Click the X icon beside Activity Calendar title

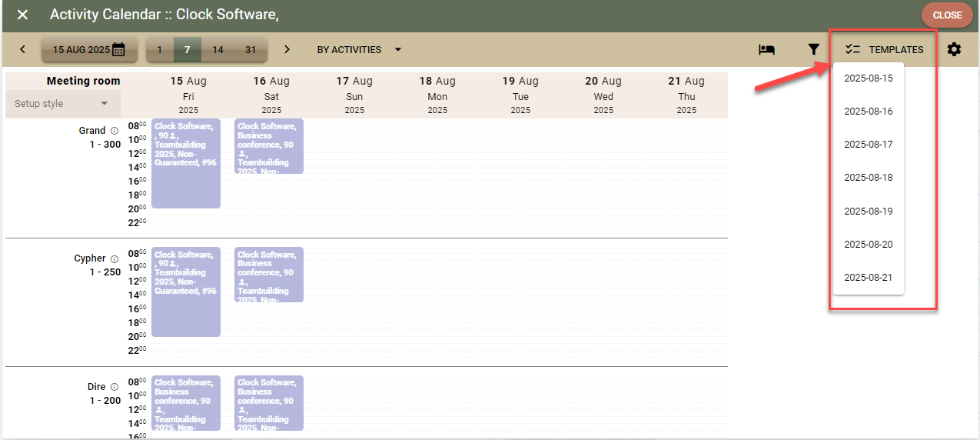tap(23, 15)
